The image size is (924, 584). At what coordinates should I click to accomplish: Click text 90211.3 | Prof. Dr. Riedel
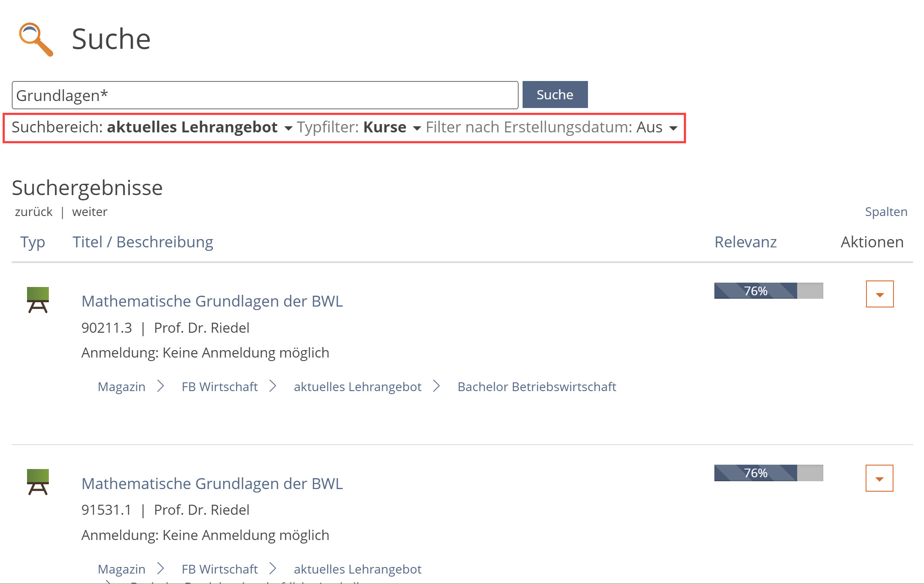pyautogui.click(x=165, y=327)
